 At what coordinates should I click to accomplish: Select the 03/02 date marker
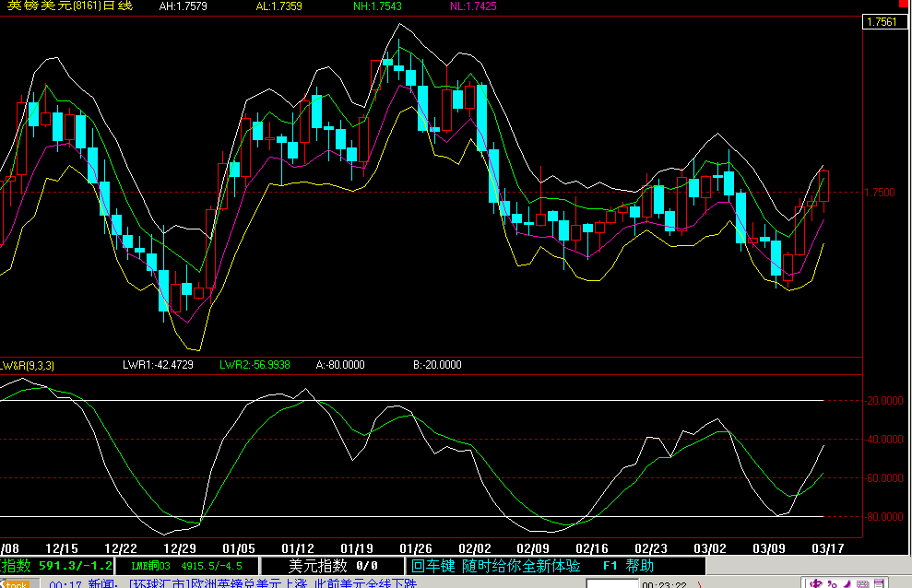tap(710, 548)
